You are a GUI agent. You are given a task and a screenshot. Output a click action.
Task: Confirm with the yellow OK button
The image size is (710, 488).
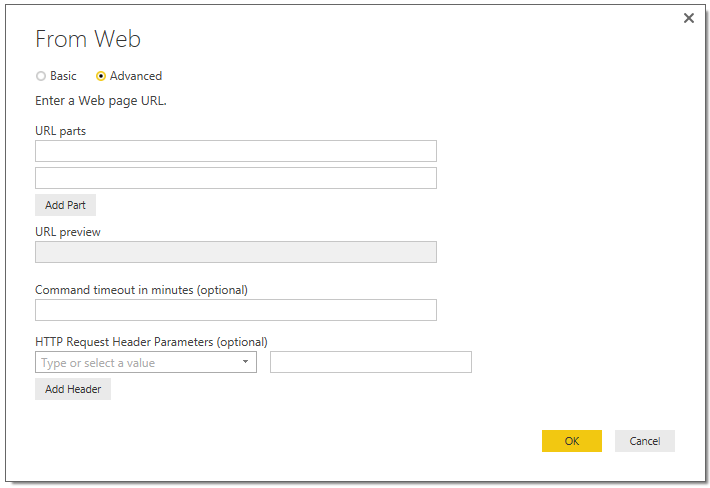(x=571, y=441)
